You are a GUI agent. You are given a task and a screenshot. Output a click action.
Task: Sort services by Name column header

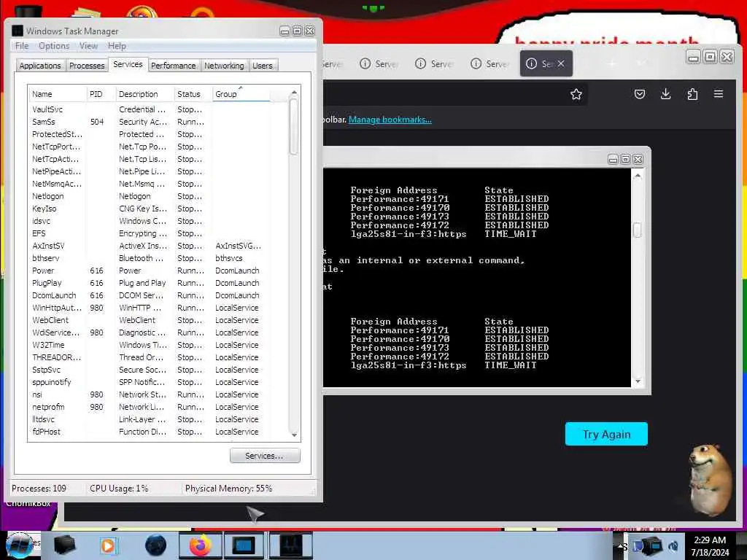(57, 94)
